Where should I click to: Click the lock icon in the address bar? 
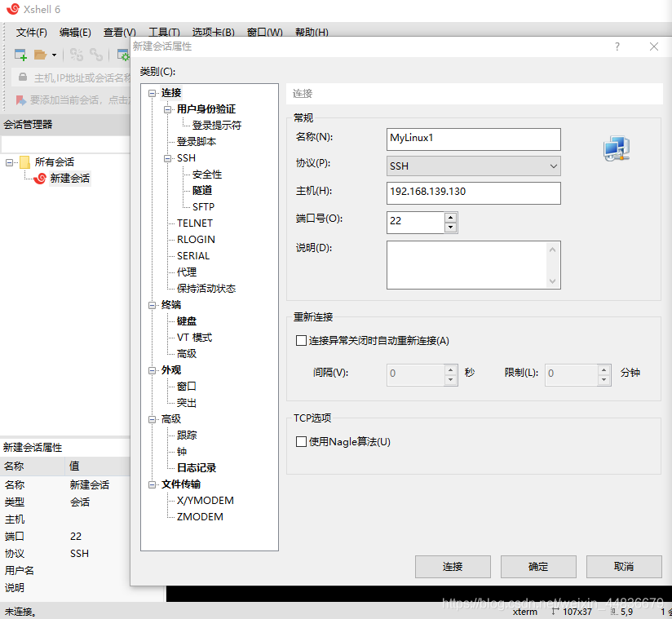point(23,77)
